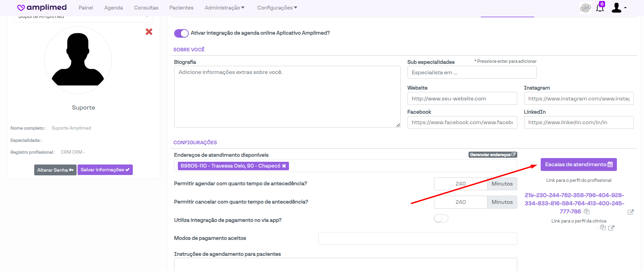Go to the Agenda menu

point(113,8)
